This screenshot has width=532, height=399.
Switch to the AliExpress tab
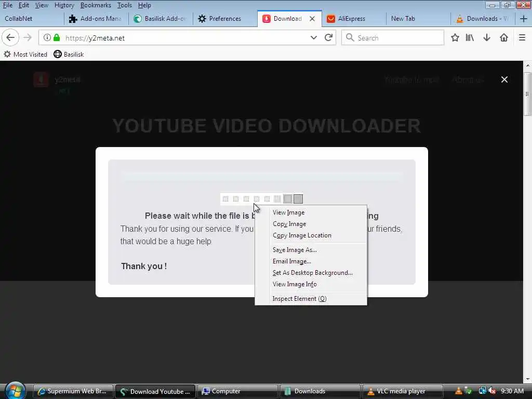pos(353,19)
